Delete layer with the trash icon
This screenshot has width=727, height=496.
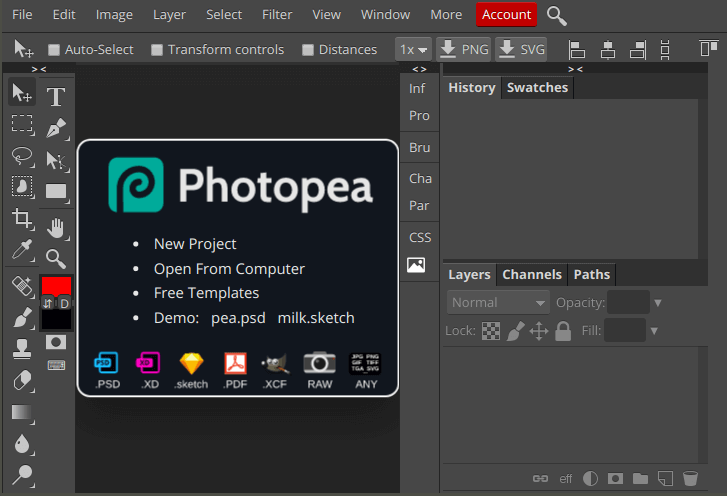click(690, 478)
